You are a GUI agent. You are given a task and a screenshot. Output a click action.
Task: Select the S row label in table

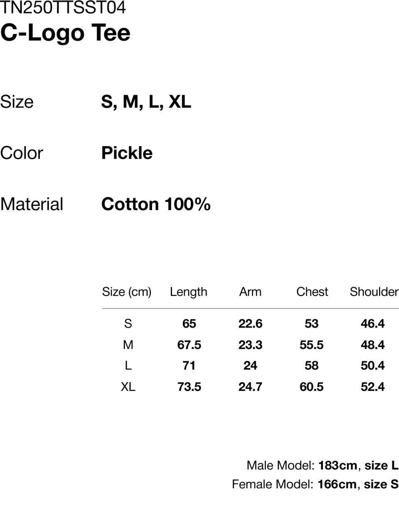coord(128,324)
